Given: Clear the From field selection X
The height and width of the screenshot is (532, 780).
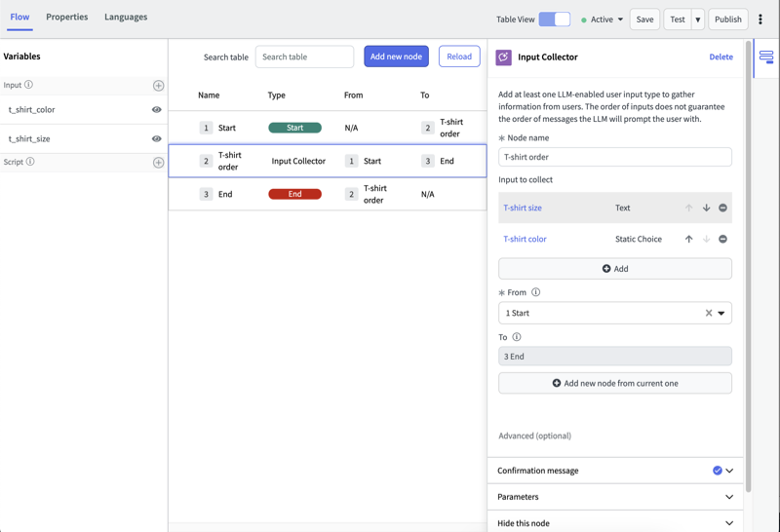Looking at the screenshot, I should [x=709, y=313].
